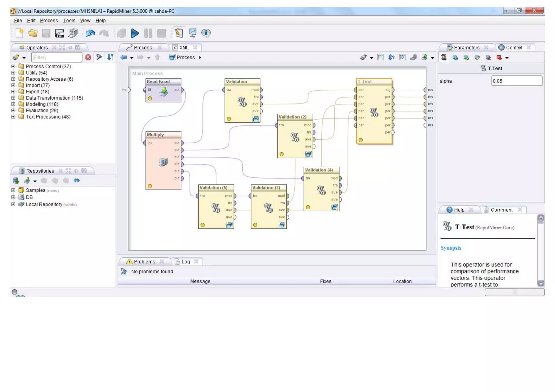555x392 pixels.
Task: Switch to the XML tab
Action: pos(184,48)
